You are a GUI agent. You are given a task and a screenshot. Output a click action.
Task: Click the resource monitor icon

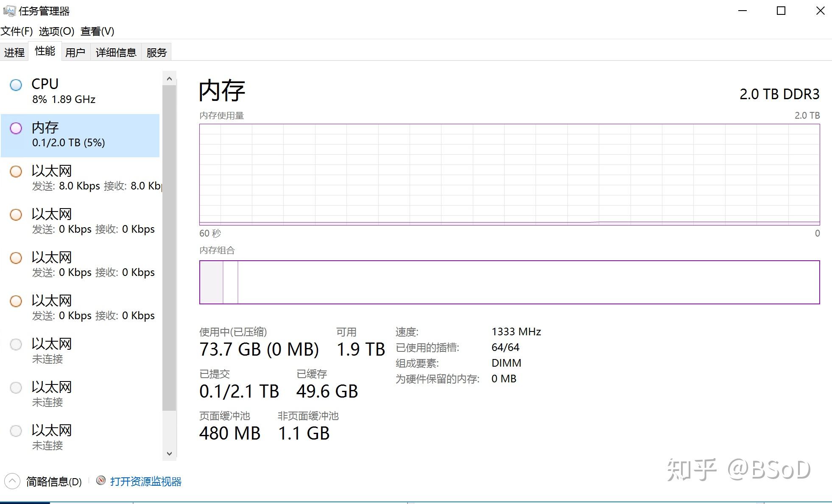[x=101, y=481]
